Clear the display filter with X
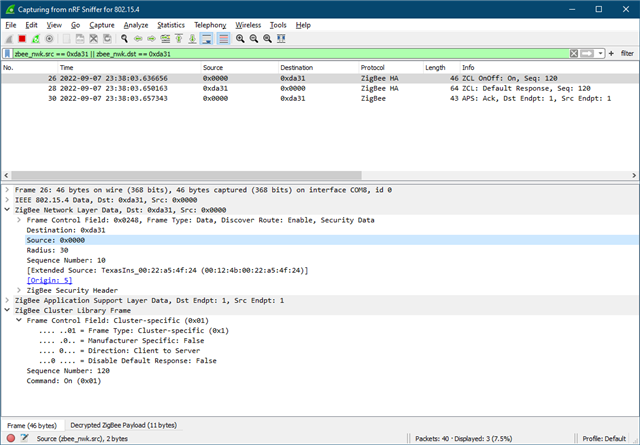 click(574, 53)
